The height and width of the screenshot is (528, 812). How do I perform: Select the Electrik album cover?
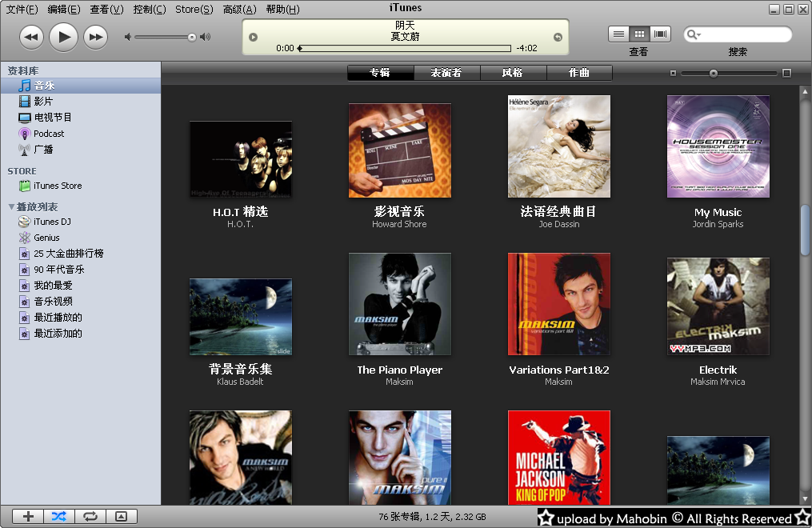click(x=718, y=306)
